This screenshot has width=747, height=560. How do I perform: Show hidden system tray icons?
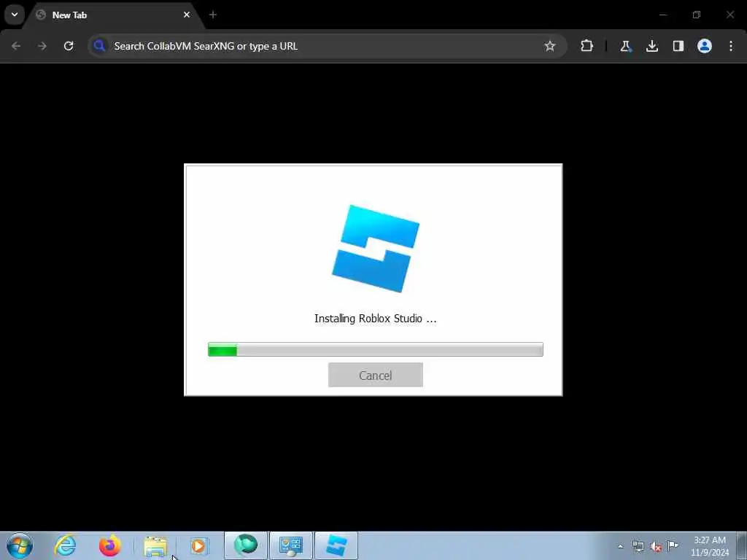(620, 547)
